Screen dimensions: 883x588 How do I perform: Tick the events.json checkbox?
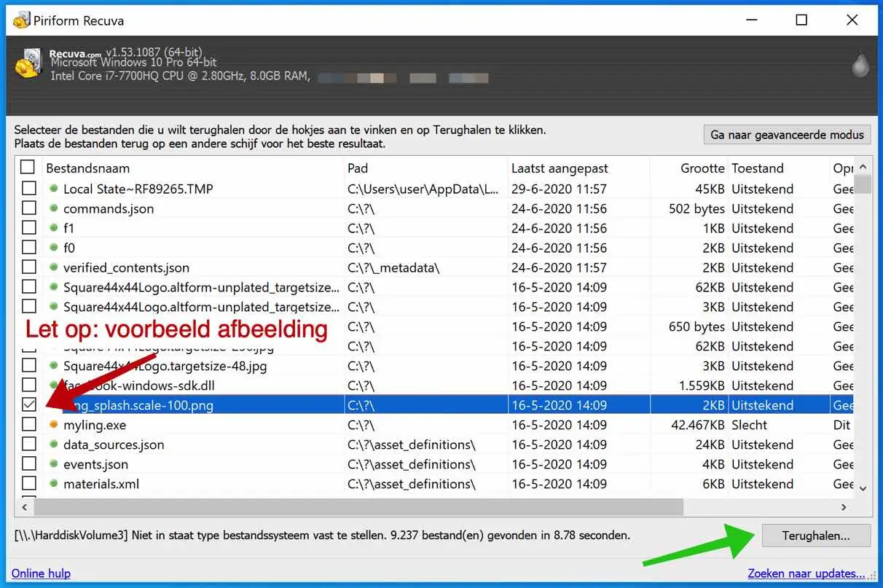28,464
